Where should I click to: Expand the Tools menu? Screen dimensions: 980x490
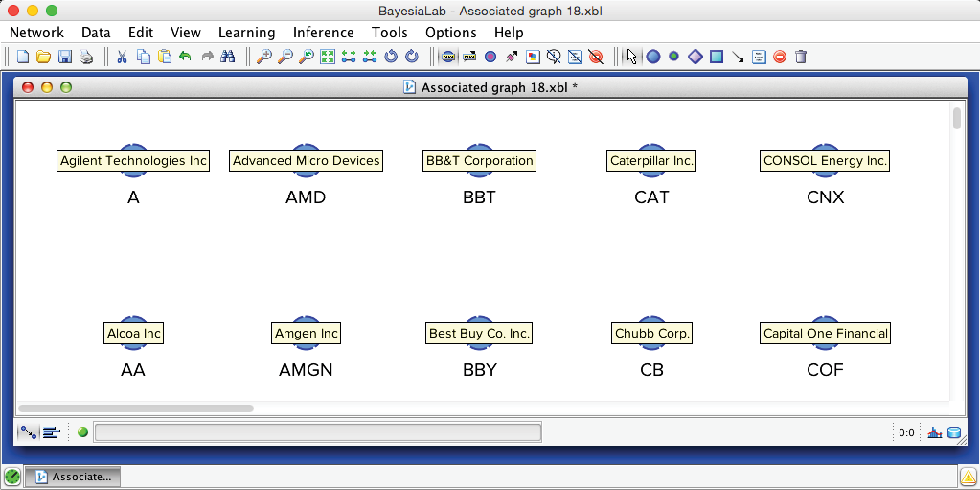389,33
